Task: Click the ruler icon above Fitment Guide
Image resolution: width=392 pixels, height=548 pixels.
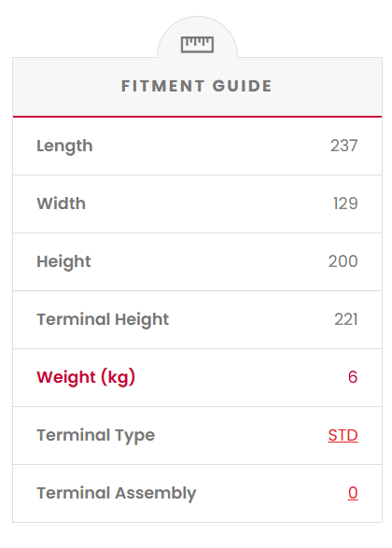Action: click(197, 45)
